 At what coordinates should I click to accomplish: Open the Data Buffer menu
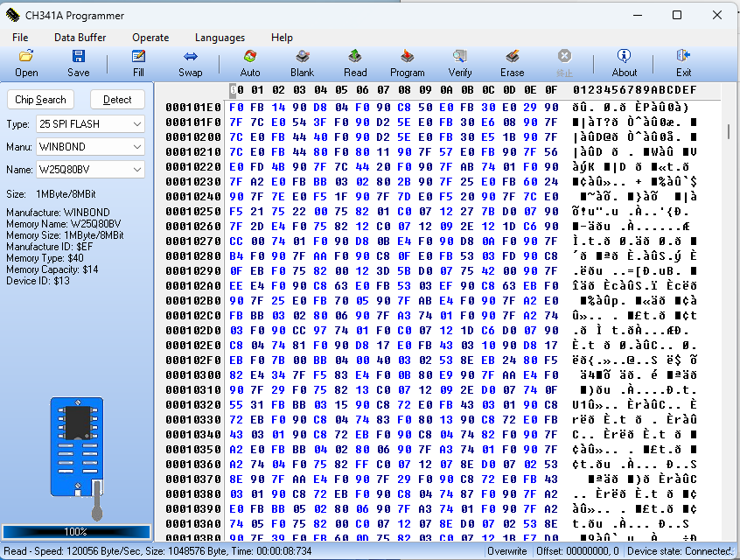pos(80,38)
